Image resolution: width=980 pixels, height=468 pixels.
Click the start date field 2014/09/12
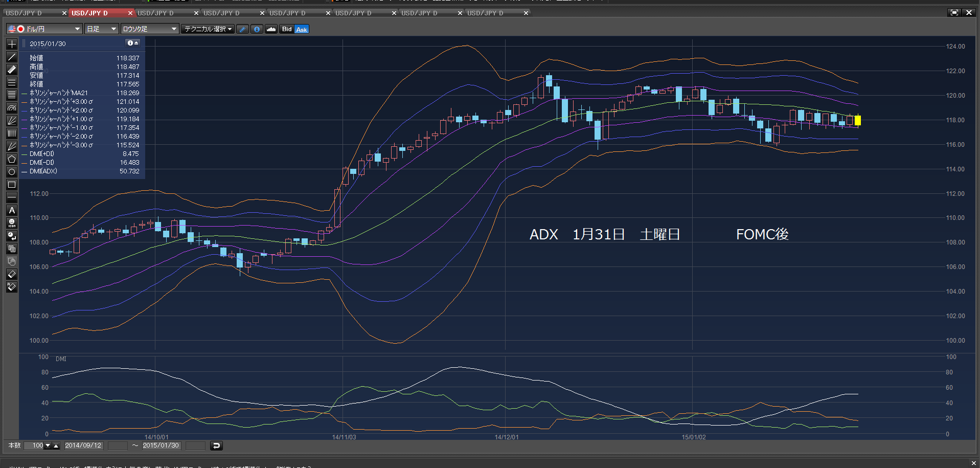click(x=83, y=445)
